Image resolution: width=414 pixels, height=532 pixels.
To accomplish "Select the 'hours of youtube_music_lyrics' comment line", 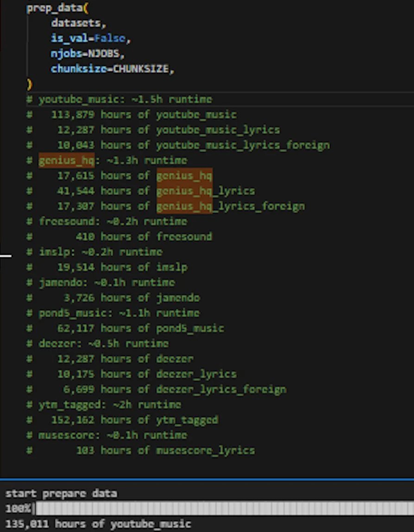I will (x=153, y=130).
